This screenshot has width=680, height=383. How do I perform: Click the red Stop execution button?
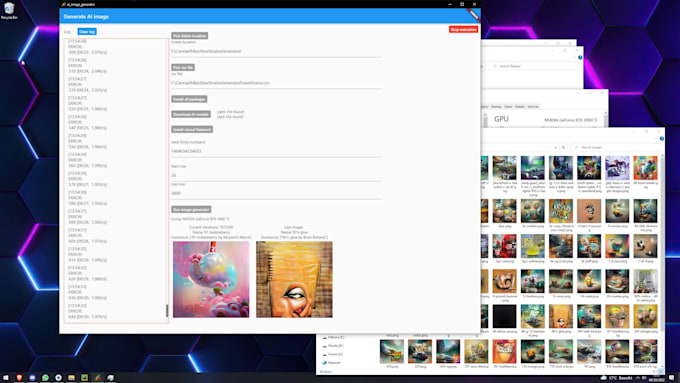coord(463,29)
